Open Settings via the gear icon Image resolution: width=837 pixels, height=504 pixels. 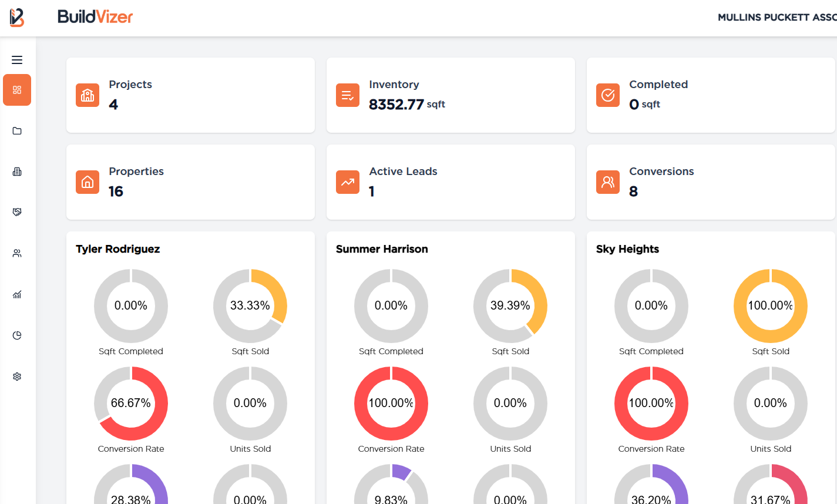click(16, 376)
